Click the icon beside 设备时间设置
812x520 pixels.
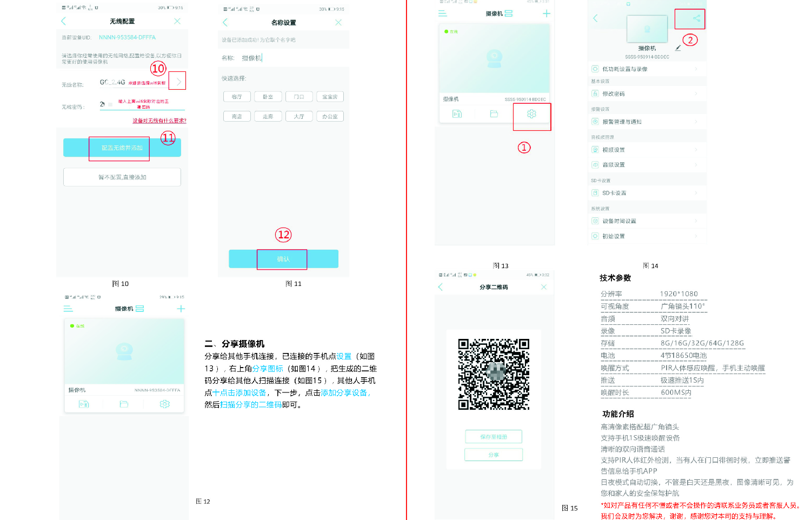point(595,221)
